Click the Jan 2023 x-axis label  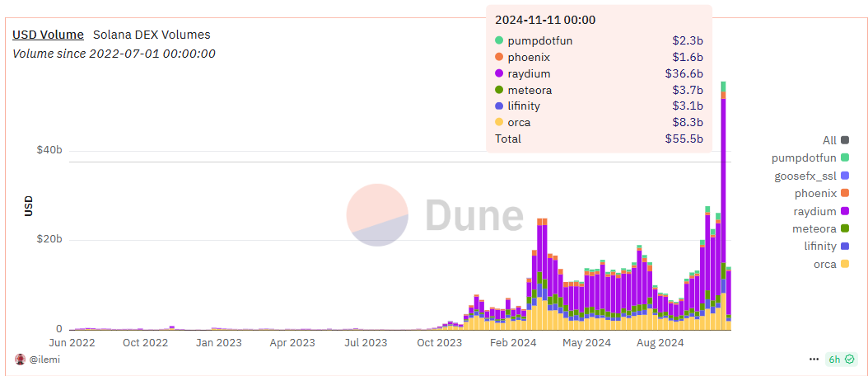pos(217,343)
